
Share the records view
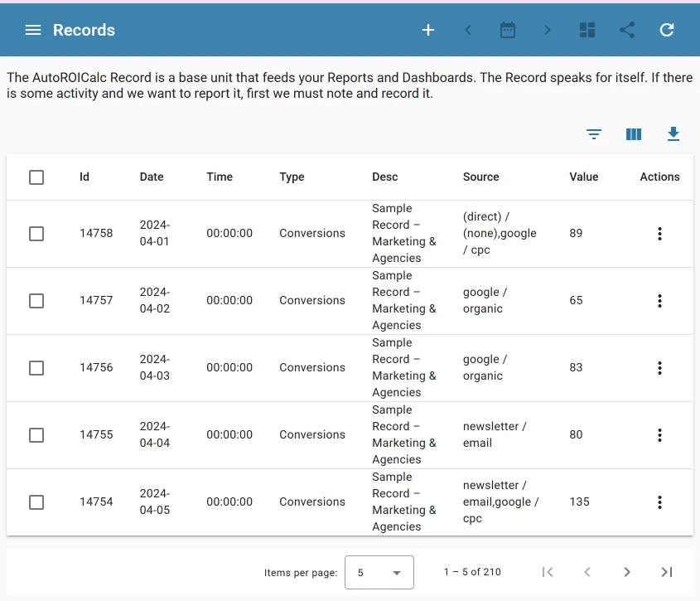627,30
